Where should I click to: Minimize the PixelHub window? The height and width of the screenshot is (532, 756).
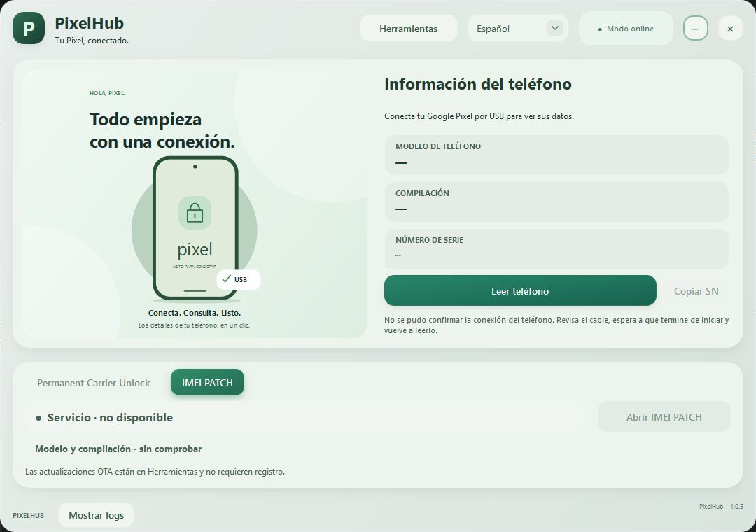coord(695,29)
